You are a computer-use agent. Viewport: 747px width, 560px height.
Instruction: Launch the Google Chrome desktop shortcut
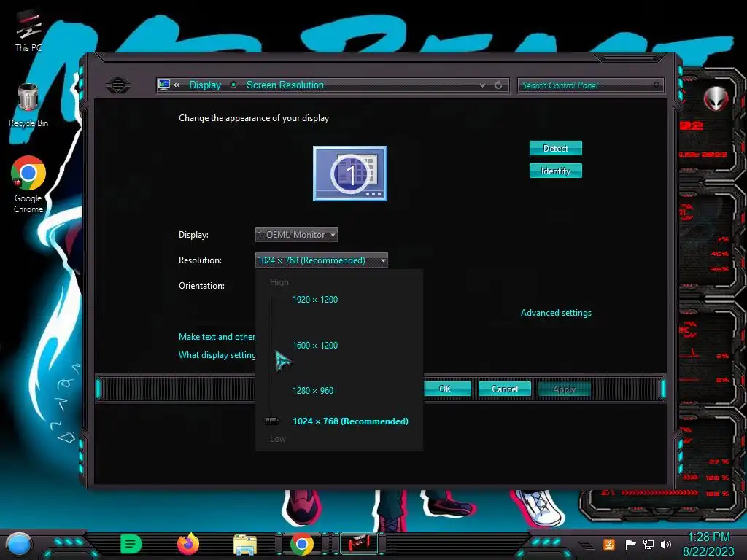[x=28, y=184]
